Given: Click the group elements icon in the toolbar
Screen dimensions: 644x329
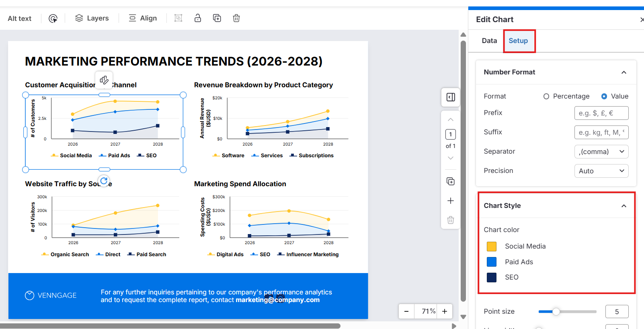Looking at the screenshot, I should (x=178, y=18).
